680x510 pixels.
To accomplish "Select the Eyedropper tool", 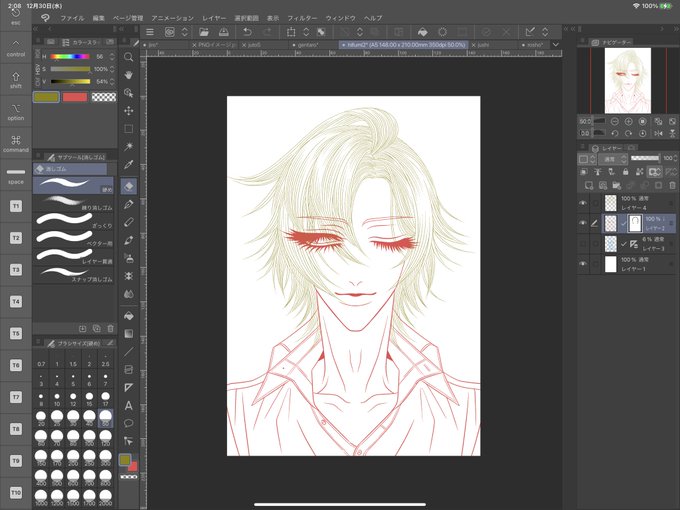I will pos(128,164).
